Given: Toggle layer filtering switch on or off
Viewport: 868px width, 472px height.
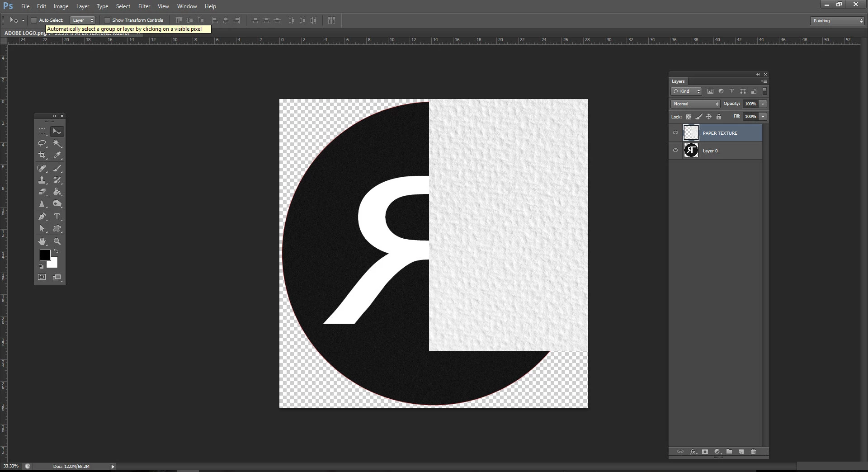Looking at the screenshot, I should click(x=764, y=91).
